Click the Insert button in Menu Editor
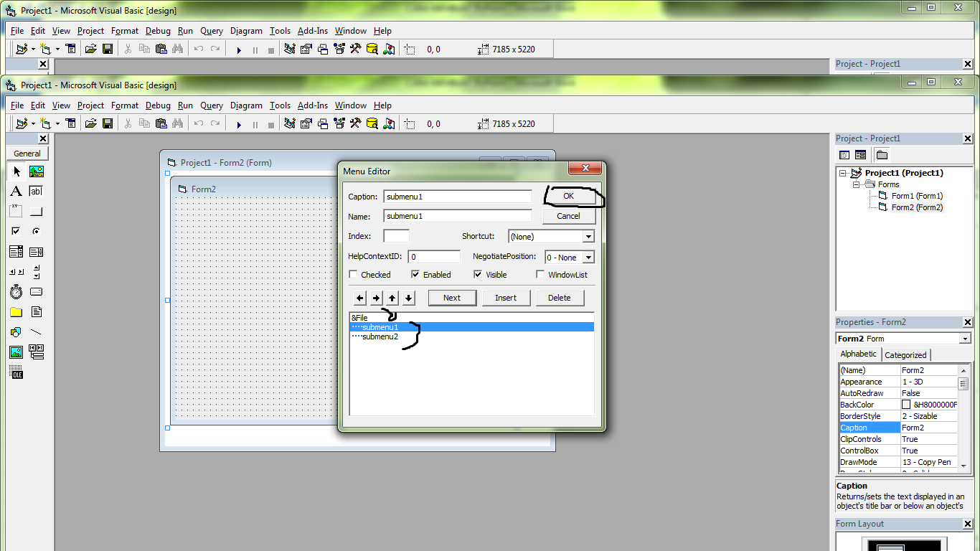 (506, 298)
